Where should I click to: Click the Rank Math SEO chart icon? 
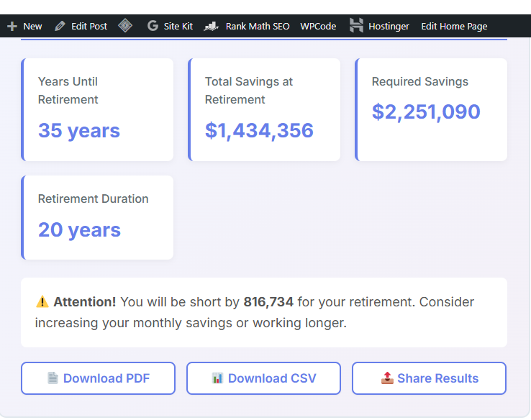tap(211, 27)
